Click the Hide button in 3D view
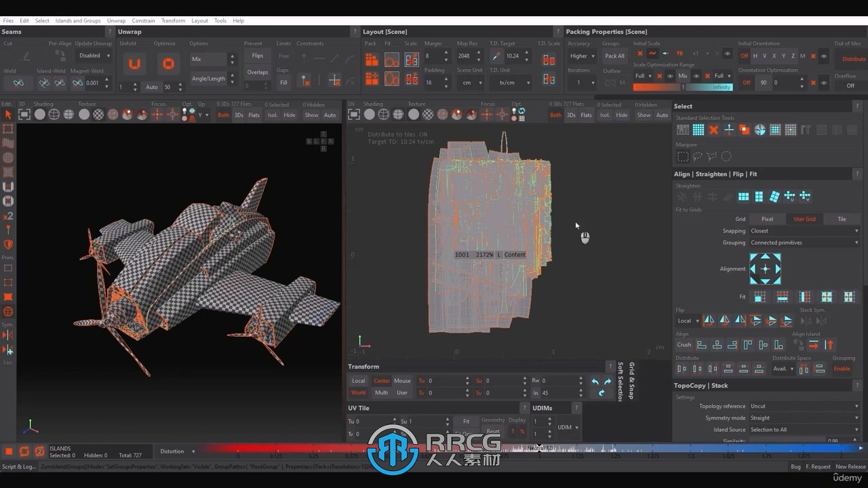Viewport: 868px width, 488px height. [290, 115]
